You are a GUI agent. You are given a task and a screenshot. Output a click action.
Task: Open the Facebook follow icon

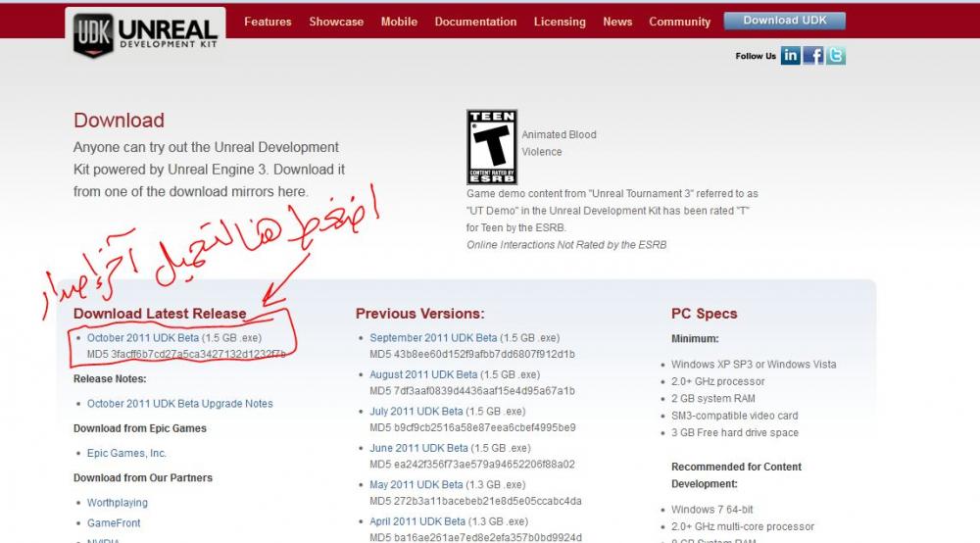coord(813,56)
